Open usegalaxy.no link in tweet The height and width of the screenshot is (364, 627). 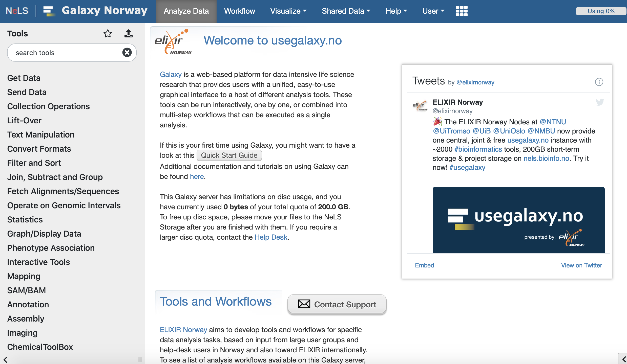click(x=528, y=140)
